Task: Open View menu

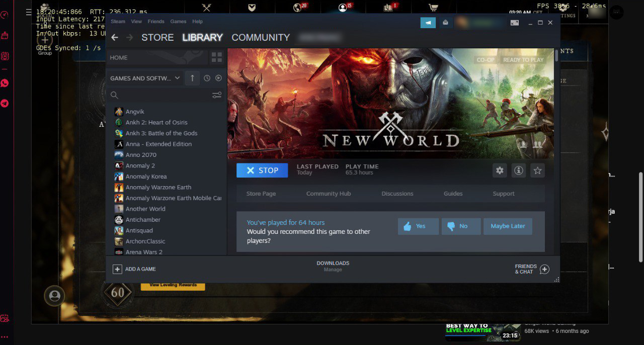Action: [136, 22]
